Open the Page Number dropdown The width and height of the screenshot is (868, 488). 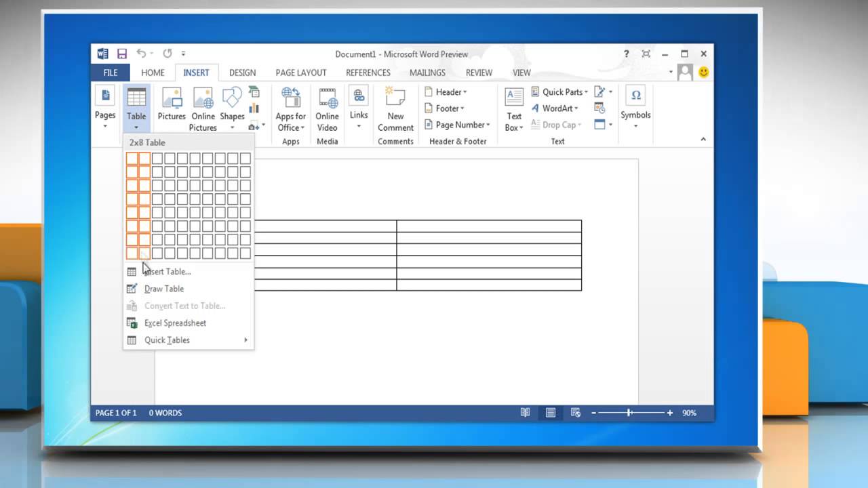coord(457,125)
